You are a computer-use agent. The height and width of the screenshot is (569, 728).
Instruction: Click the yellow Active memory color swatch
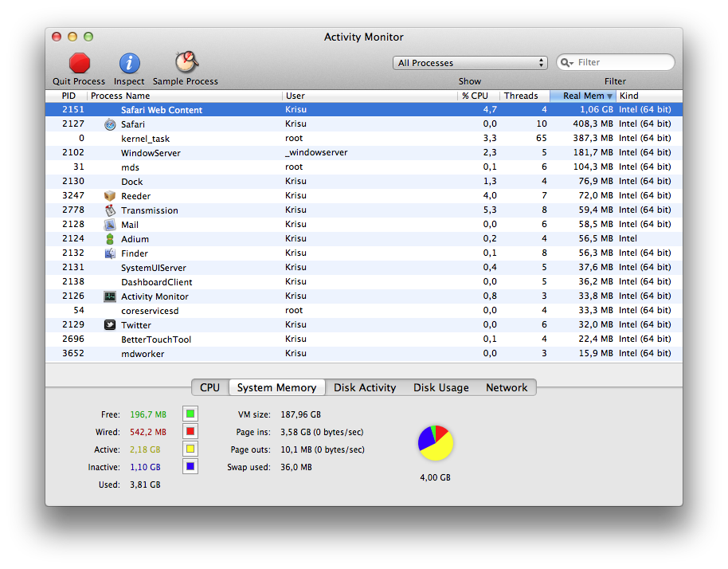point(190,449)
